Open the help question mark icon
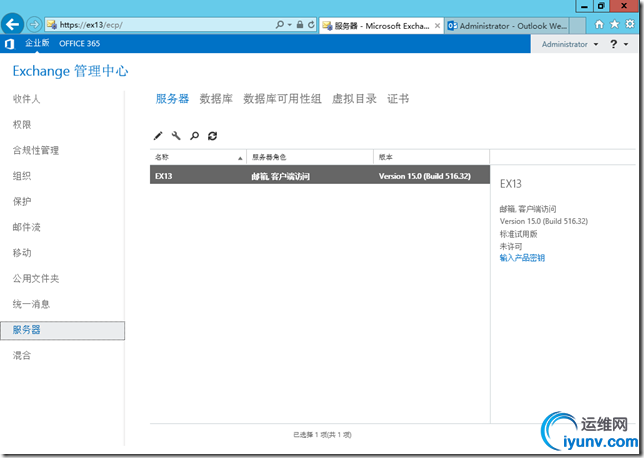Viewport: 644px width, 458px height. point(613,44)
